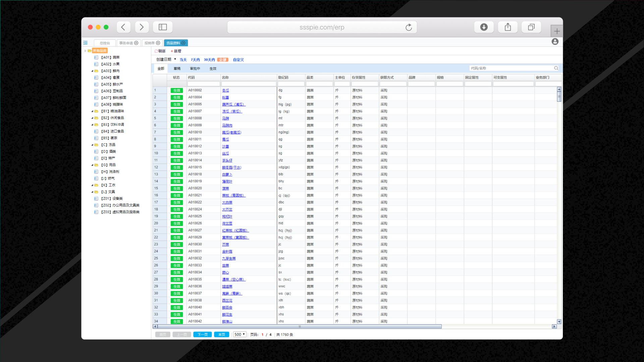Select 【Z03】虚拟商品及服务类 in category tree
Image resolution: width=644 pixels, height=362 pixels.
(x=120, y=212)
